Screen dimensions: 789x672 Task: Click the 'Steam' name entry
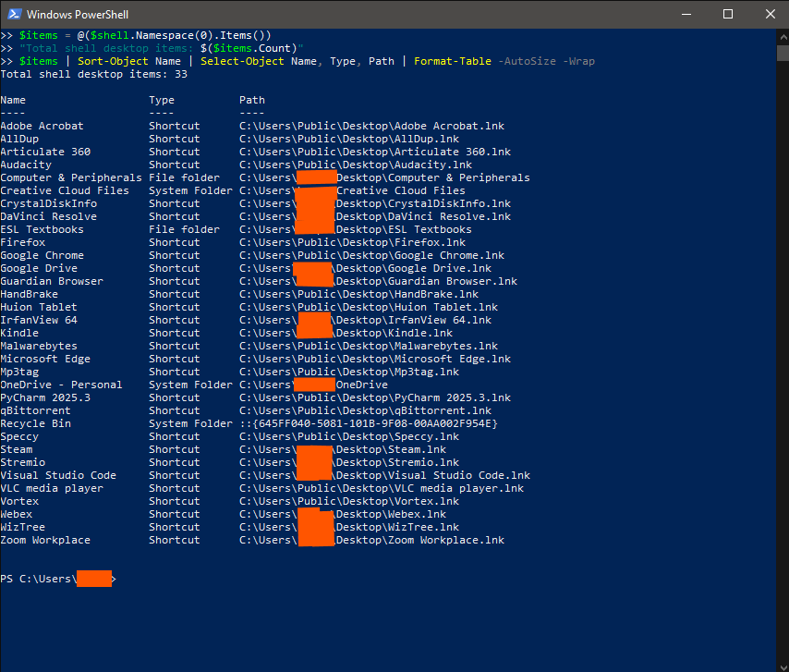pos(17,449)
